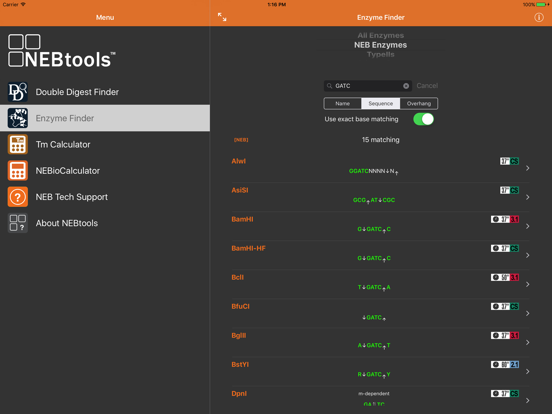
Task: Tap the BamHI enzyme name
Action: [x=242, y=219]
